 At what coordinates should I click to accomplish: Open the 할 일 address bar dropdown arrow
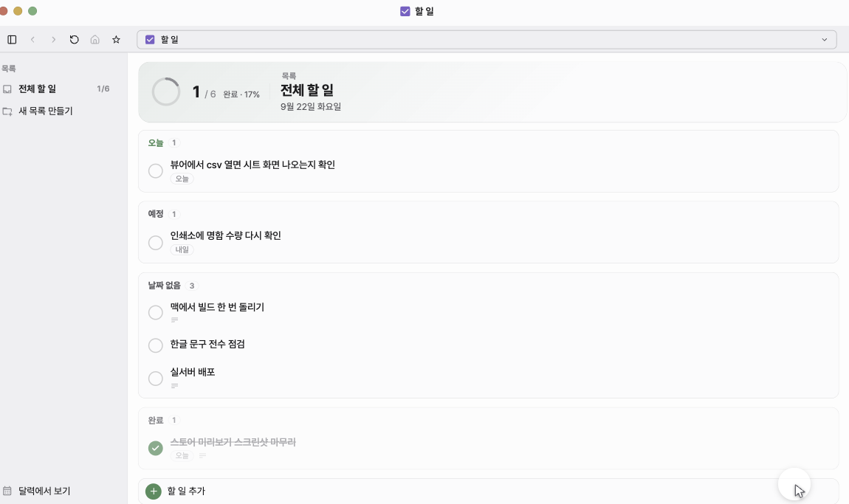824,40
